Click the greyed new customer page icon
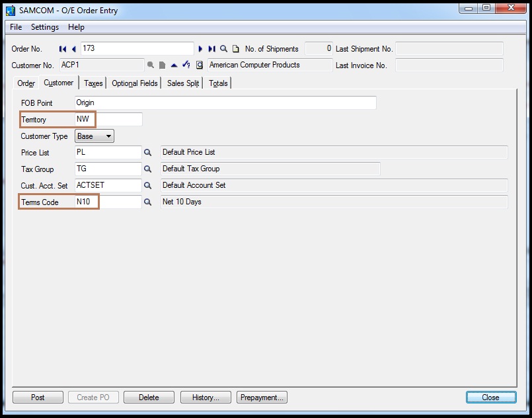Image resolution: width=532 pixels, height=418 pixels. (162, 65)
